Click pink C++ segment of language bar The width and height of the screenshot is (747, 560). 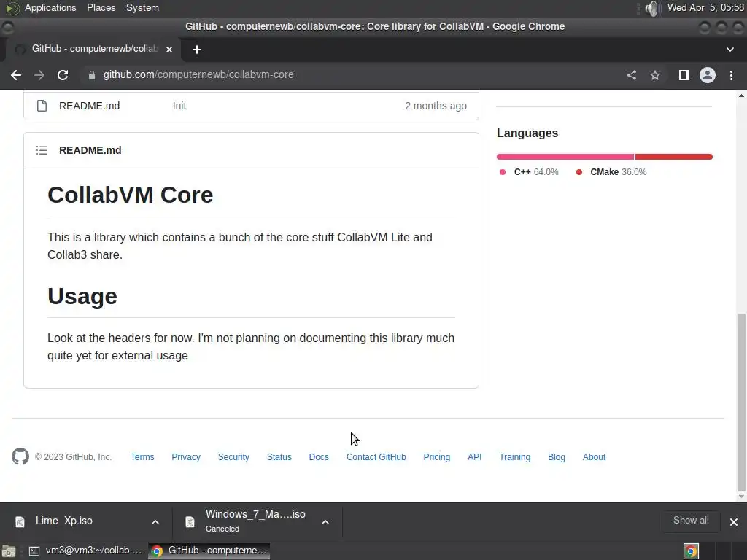(x=565, y=157)
